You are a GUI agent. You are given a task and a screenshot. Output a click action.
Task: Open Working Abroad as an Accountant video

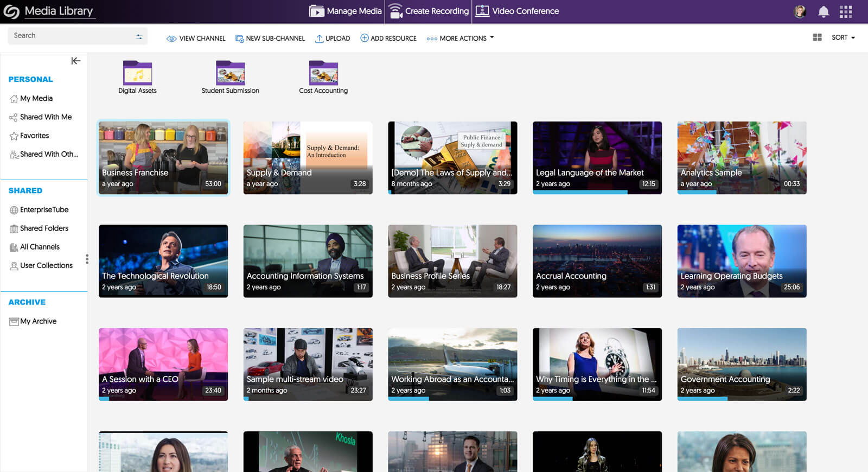[x=452, y=365]
